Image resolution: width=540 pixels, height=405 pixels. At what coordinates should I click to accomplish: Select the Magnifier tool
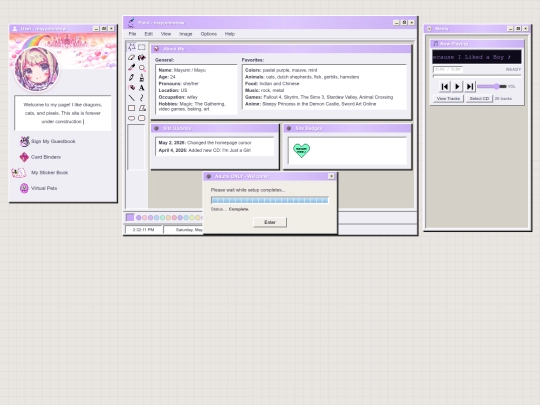tap(142, 68)
